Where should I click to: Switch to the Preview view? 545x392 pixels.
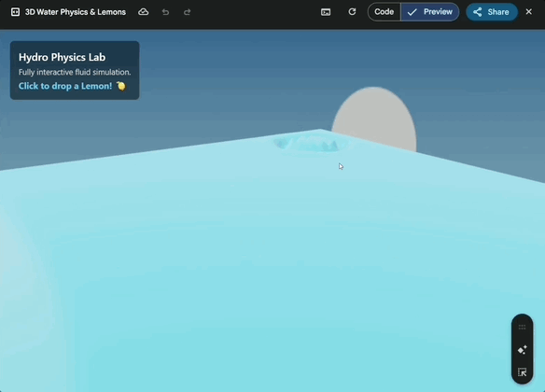[430, 12]
